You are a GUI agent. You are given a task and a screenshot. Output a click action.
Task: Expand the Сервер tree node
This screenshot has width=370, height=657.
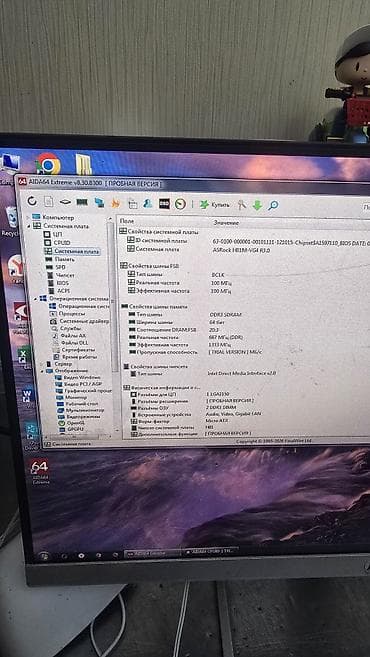(40, 364)
